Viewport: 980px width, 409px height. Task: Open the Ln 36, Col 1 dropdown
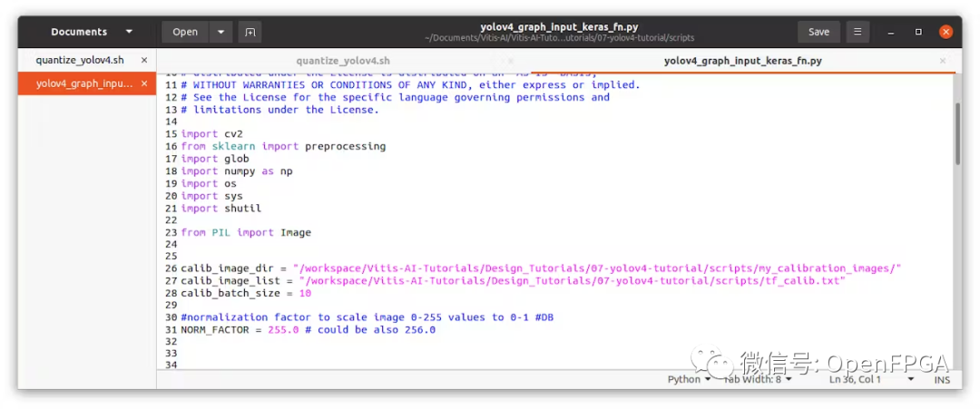click(x=862, y=380)
